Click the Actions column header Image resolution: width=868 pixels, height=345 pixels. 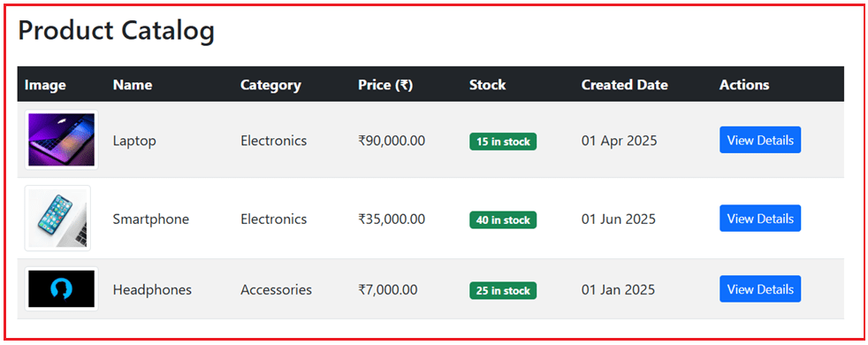[x=744, y=85]
